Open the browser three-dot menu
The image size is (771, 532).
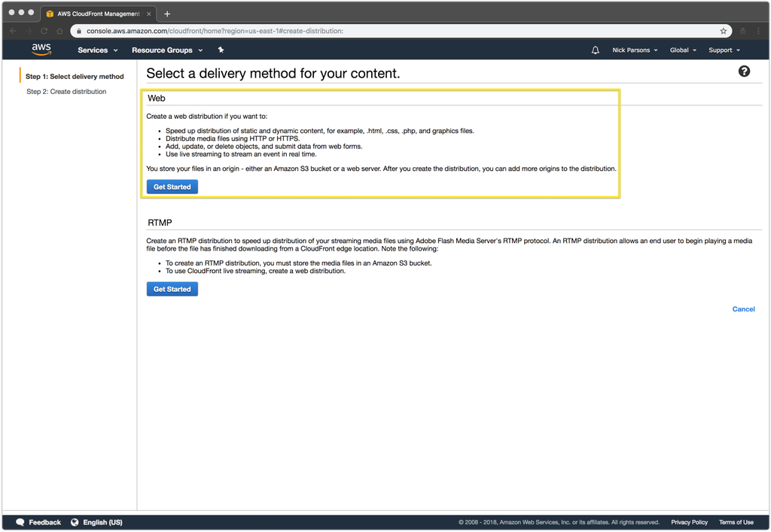758,31
